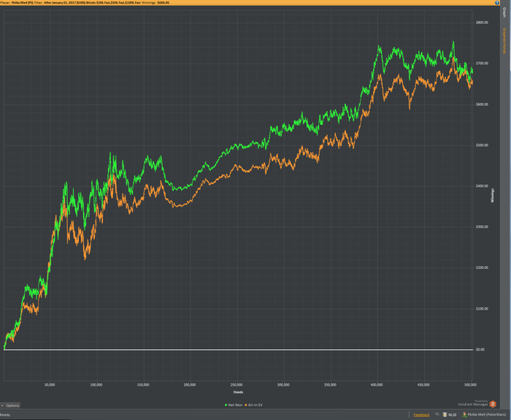This screenshot has height=420, width=511.
Task: Click the PokerStars player avatar icon
Action: 464,414
